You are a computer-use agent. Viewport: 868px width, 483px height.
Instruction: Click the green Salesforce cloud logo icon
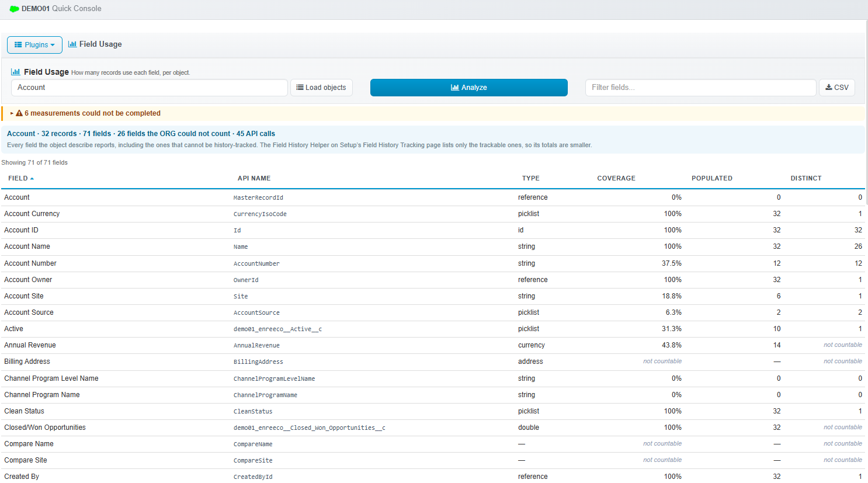coord(14,9)
